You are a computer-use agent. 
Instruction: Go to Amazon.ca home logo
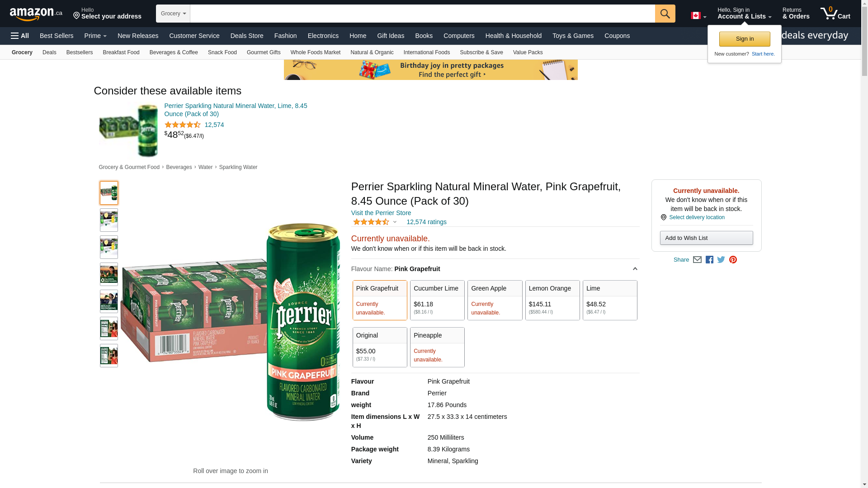36,14
